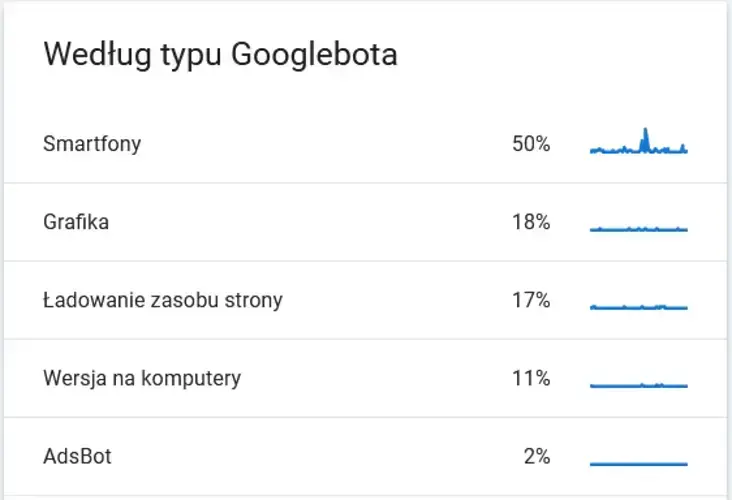Click the Smartfony sparkline chart

point(638,146)
